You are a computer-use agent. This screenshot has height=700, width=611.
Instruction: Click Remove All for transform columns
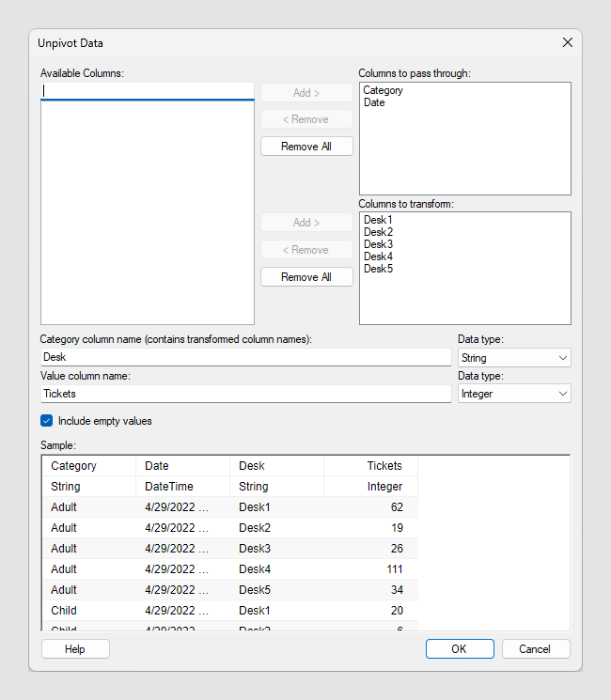click(306, 277)
